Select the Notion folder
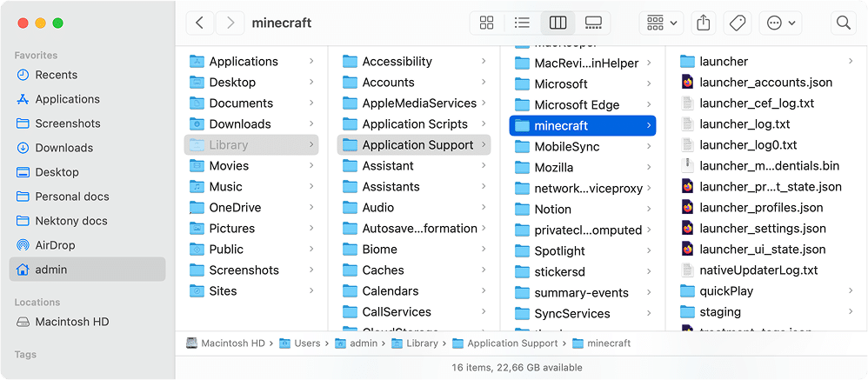Screen dimensions: 868x380 (x=583, y=210)
